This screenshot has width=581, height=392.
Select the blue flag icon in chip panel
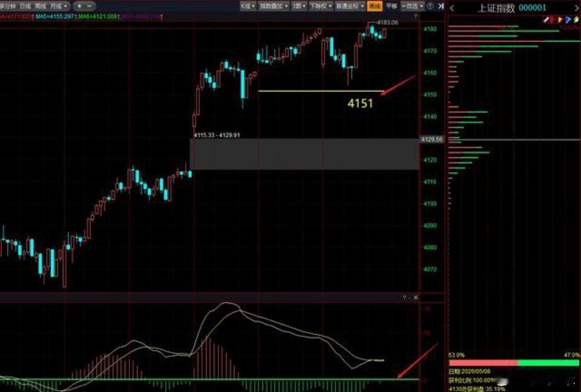(x=568, y=19)
